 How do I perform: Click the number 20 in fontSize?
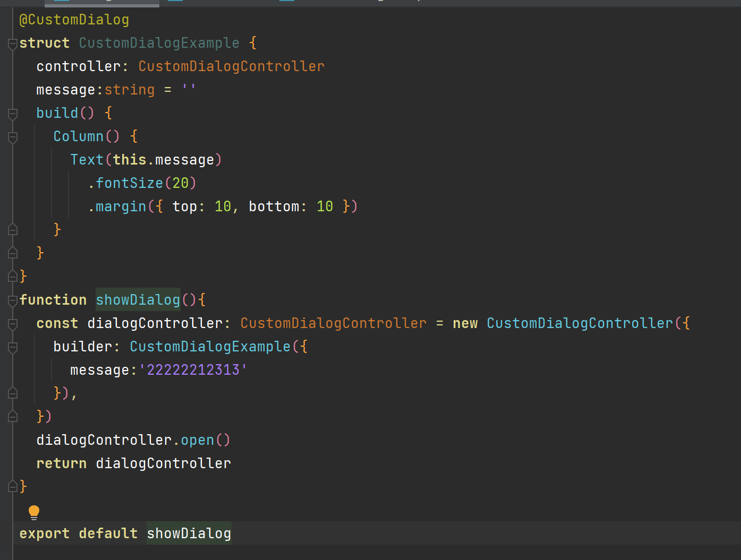(x=181, y=183)
